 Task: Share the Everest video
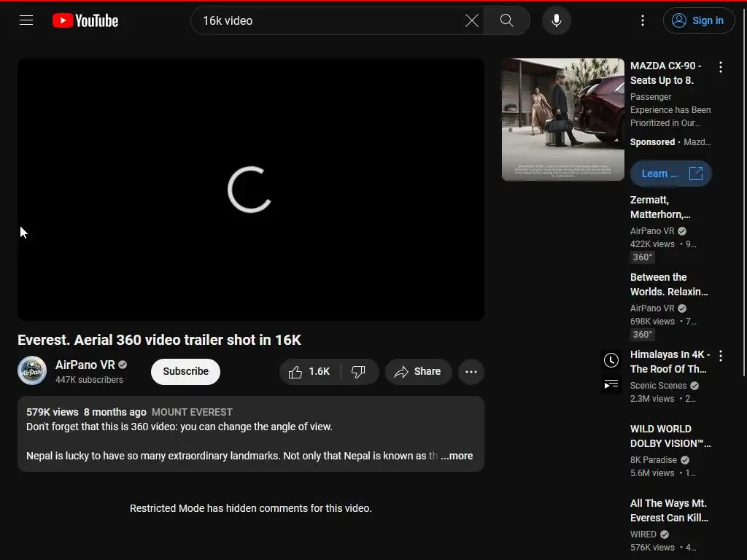[x=418, y=371]
